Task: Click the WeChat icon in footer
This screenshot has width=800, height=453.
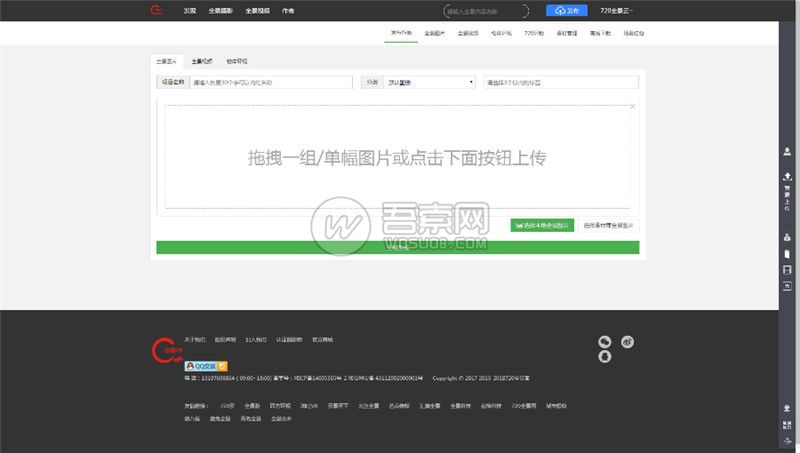Action: click(x=605, y=342)
